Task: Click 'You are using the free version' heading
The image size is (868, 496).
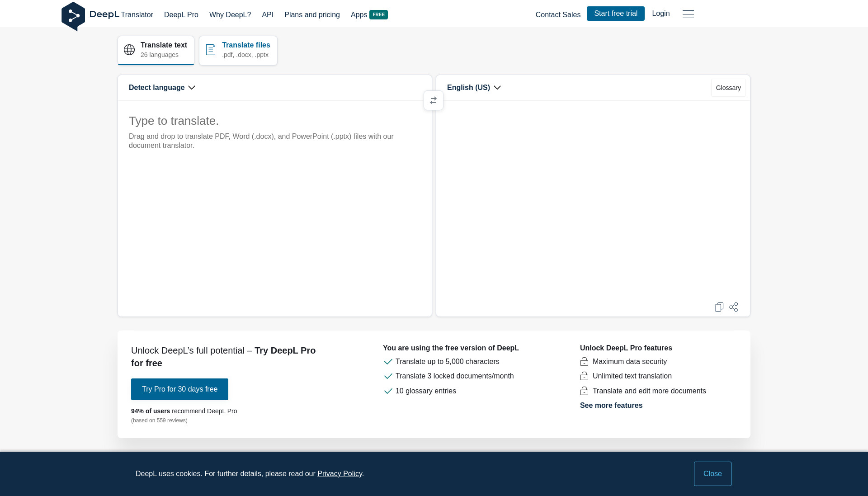Action: click(451, 348)
